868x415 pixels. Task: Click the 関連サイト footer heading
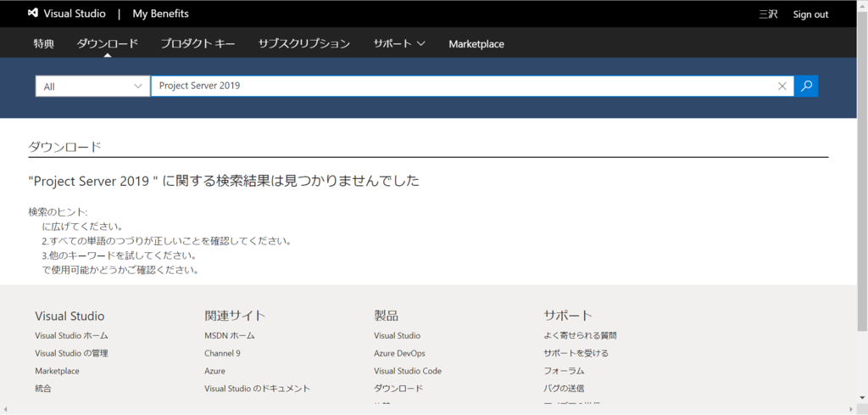pos(236,315)
